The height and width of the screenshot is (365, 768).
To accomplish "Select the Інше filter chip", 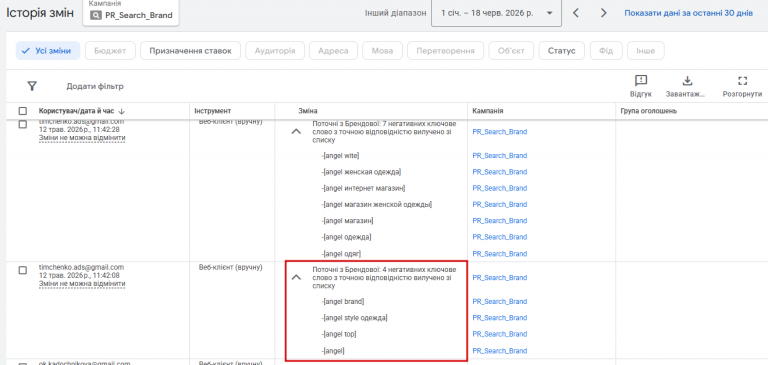I will tap(645, 50).
